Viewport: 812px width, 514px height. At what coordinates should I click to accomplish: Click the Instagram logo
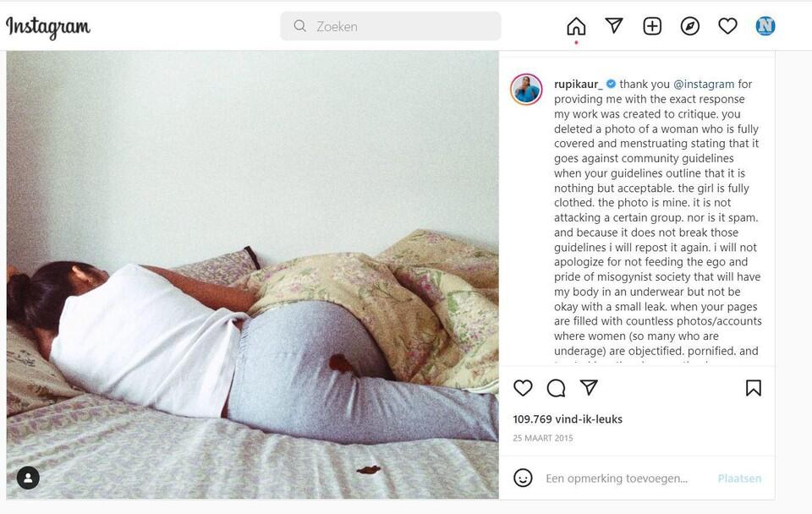[47, 27]
